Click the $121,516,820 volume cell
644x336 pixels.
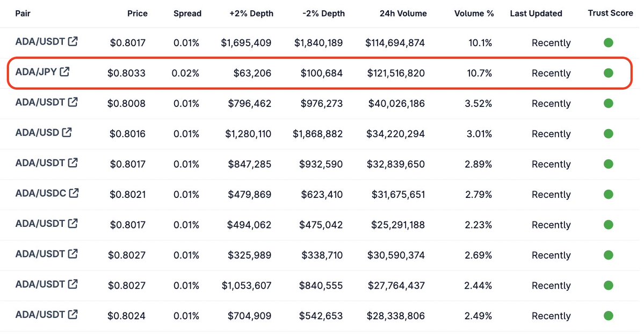click(396, 73)
